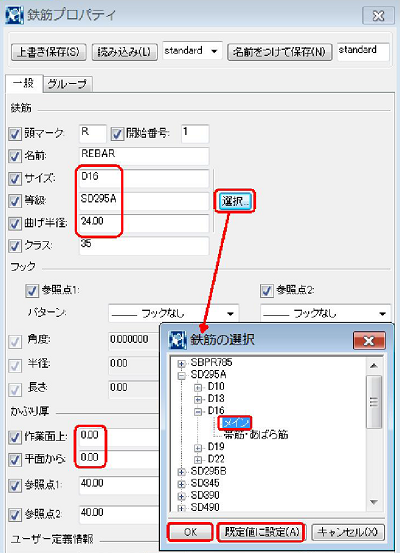Expand the SD345 grade node
The height and width of the screenshot is (553, 400).
[181, 484]
